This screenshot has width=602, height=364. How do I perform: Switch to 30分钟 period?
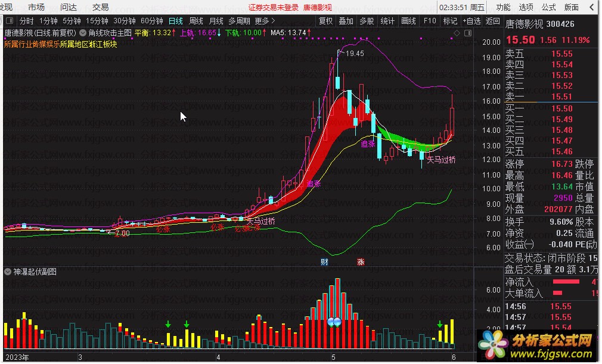coord(125,21)
